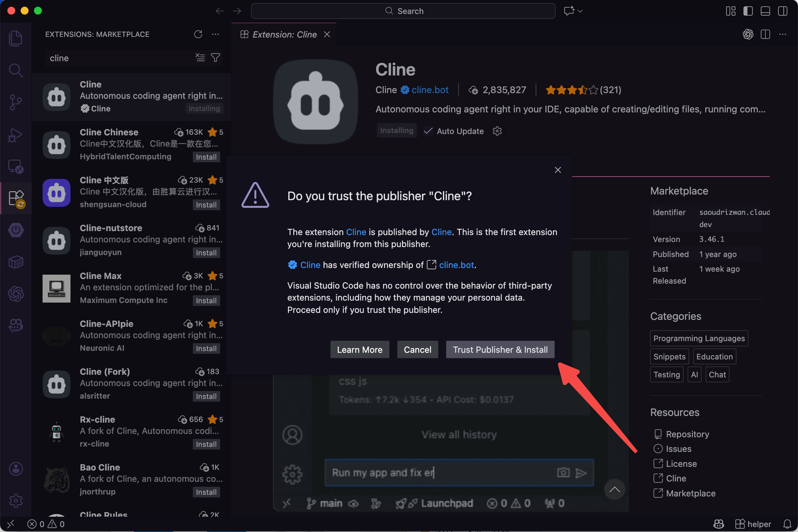Show errors and warnings in status bar

click(46, 524)
